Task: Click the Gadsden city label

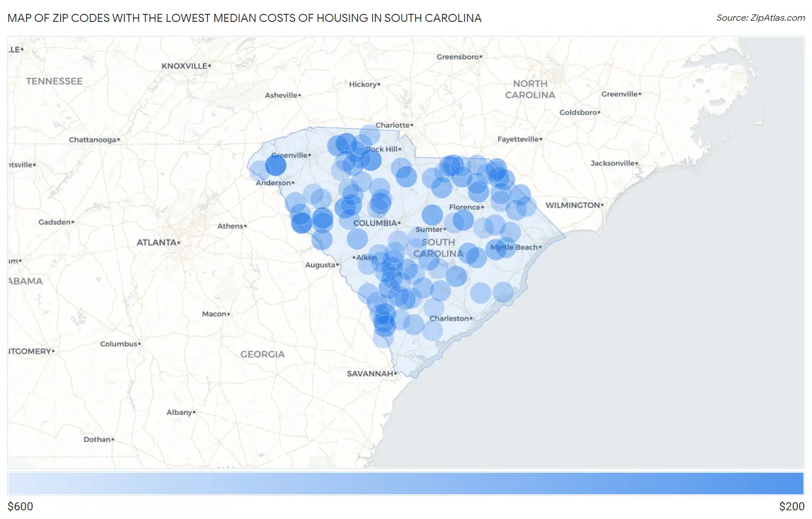Action: (56, 222)
